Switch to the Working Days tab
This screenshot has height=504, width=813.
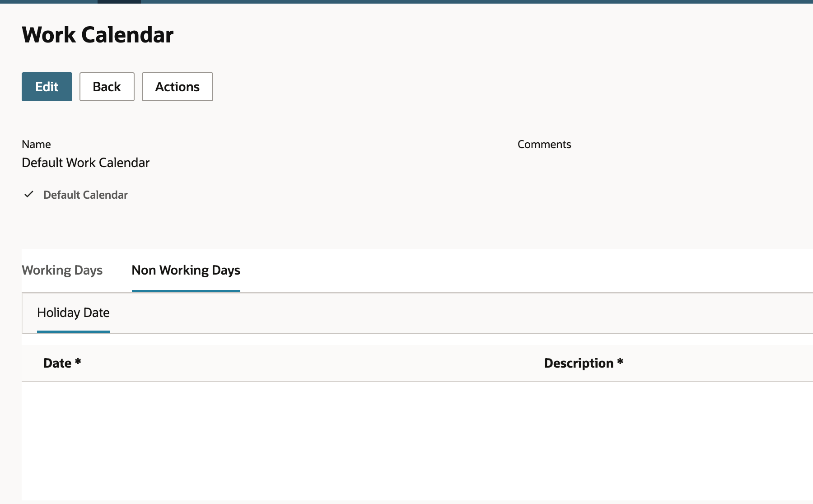coord(62,270)
